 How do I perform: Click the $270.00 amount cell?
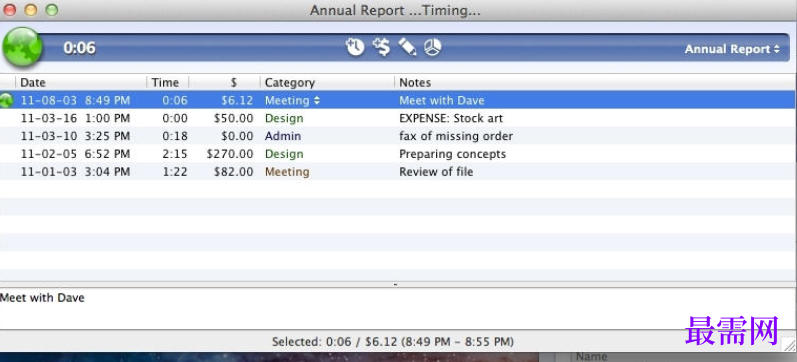[x=230, y=154]
